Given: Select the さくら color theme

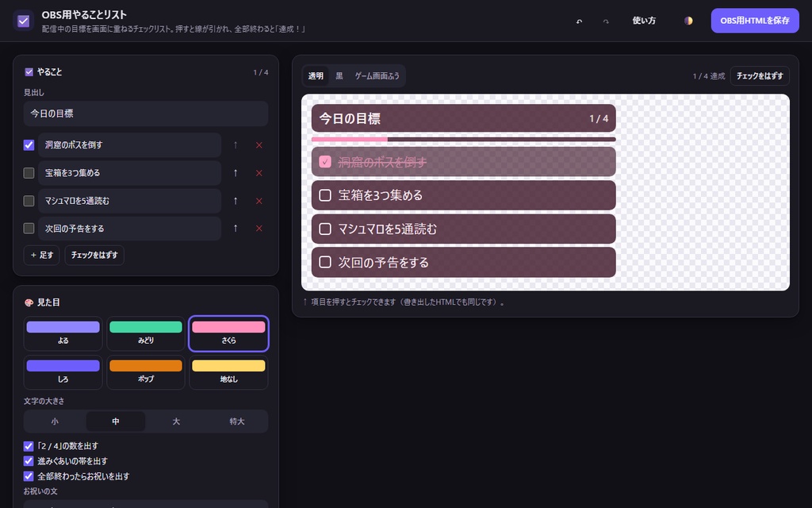Looking at the screenshot, I should point(228,334).
